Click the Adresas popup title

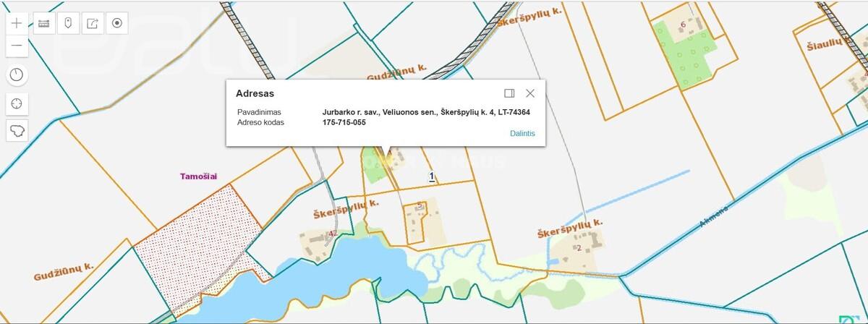point(255,93)
